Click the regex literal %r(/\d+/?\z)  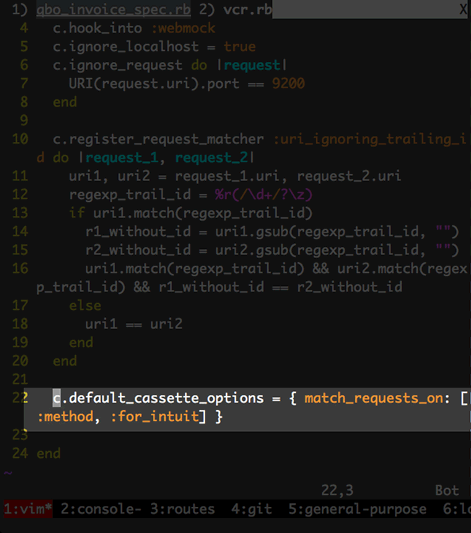click(263, 194)
